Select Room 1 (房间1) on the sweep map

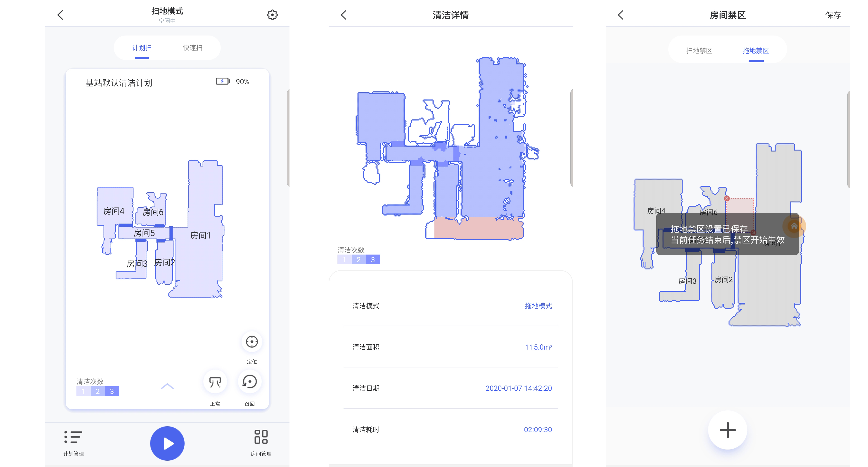pos(200,235)
